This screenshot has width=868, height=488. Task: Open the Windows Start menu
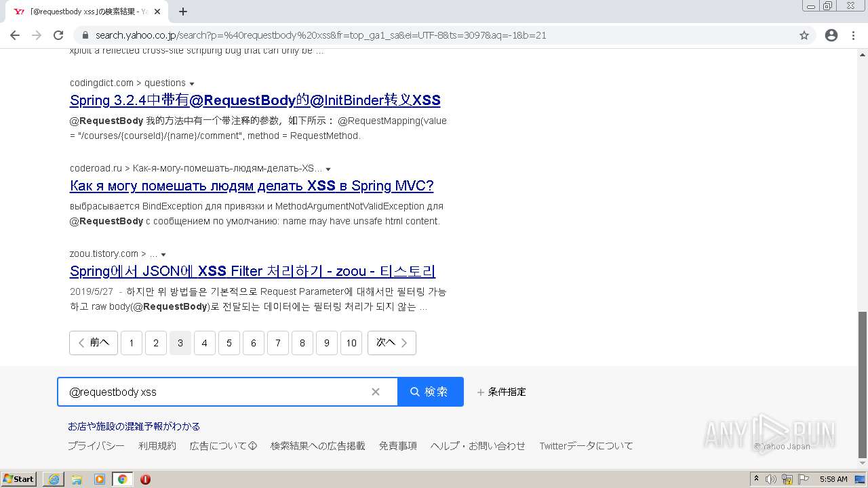[x=19, y=479]
